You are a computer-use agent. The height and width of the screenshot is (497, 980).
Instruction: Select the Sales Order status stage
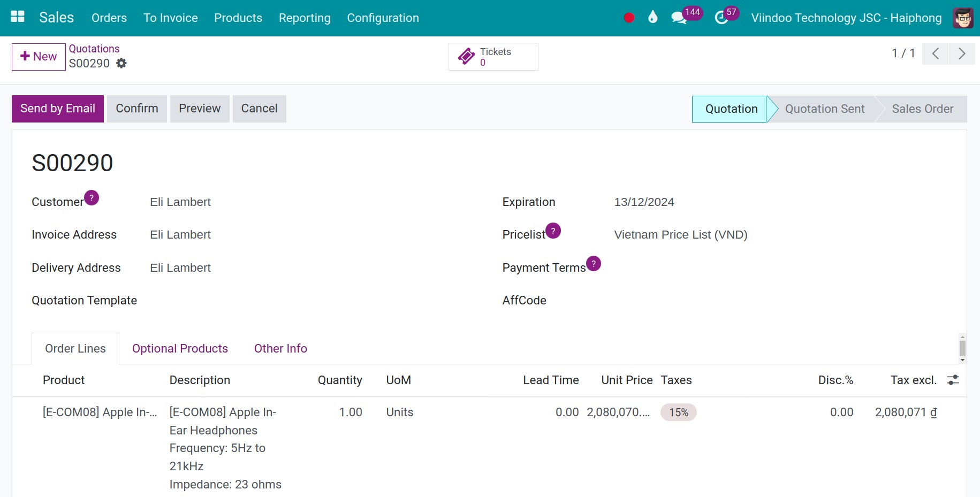(x=922, y=109)
